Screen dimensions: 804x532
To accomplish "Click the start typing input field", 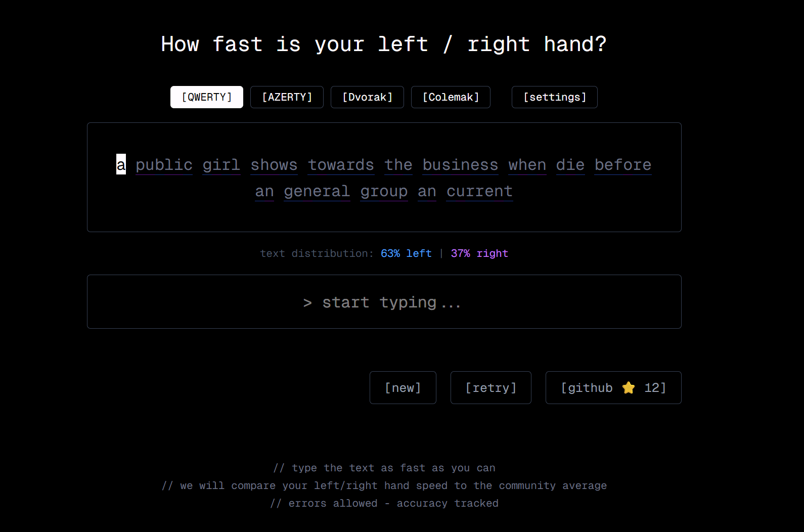I will click(384, 302).
